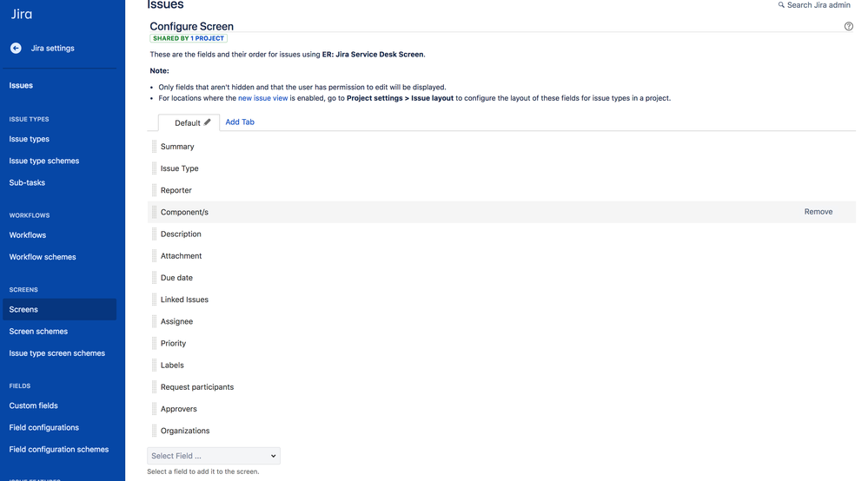868x481 pixels.
Task: Grab the drag handle next to Request participants
Action: coord(155,386)
